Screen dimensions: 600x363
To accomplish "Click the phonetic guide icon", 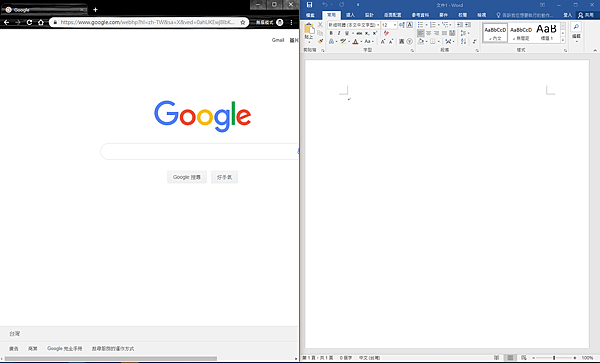I will tap(401, 25).
